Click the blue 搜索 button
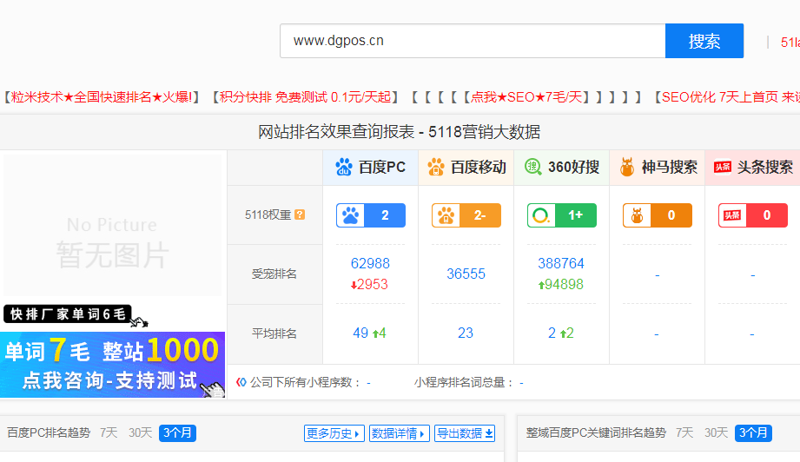 704,41
